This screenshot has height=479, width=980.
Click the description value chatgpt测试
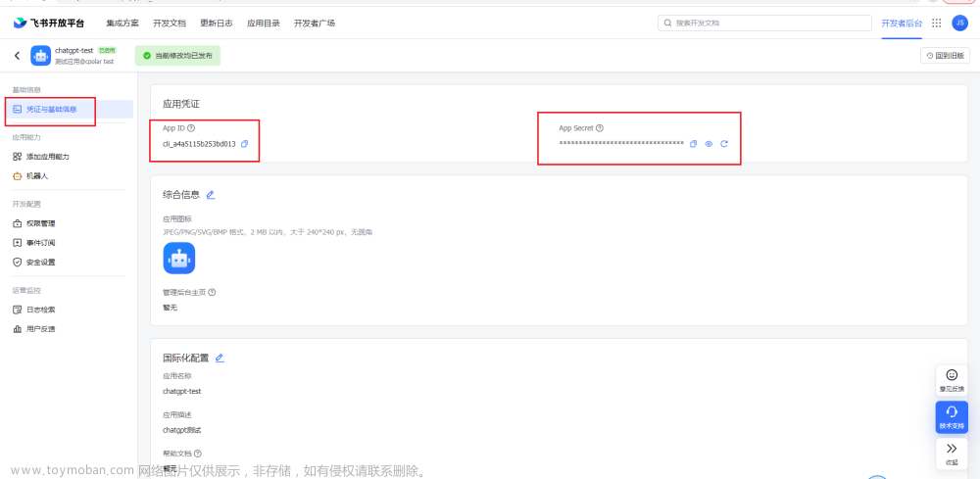coord(182,430)
